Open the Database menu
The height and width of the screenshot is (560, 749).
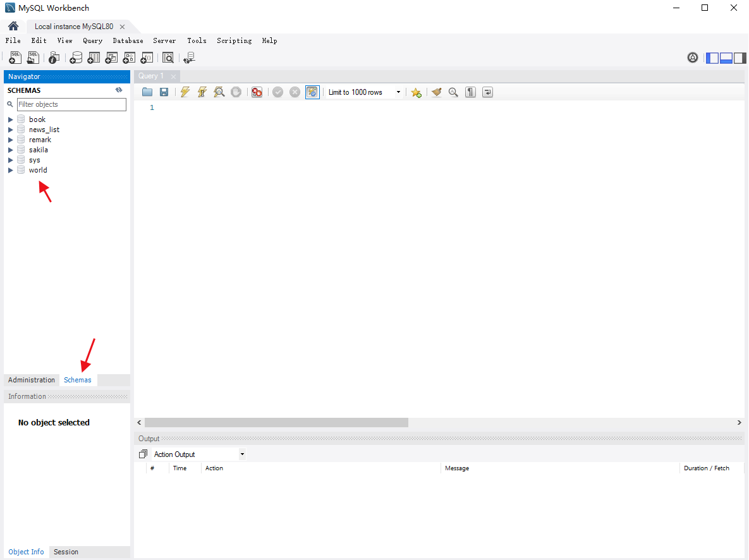point(128,40)
